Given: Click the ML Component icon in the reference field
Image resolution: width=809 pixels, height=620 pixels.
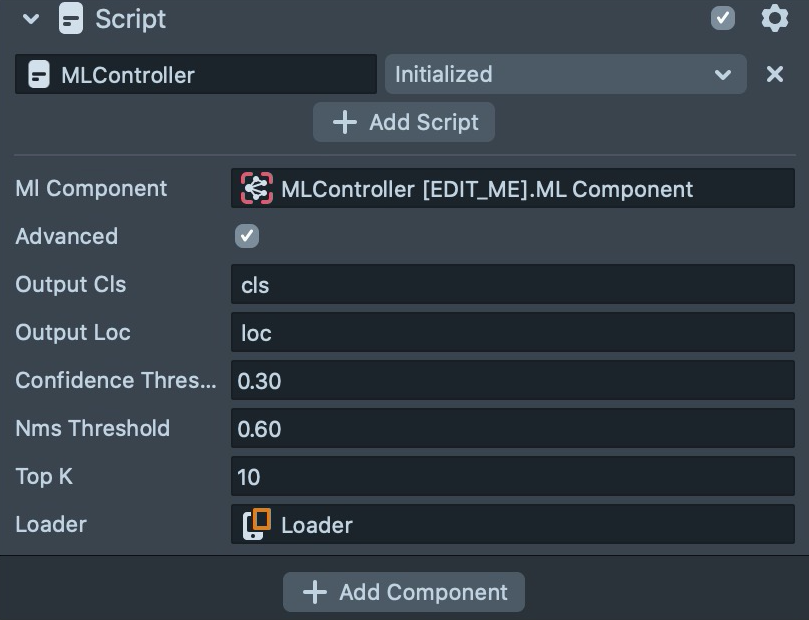Looking at the screenshot, I should click(x=257, y=188).
